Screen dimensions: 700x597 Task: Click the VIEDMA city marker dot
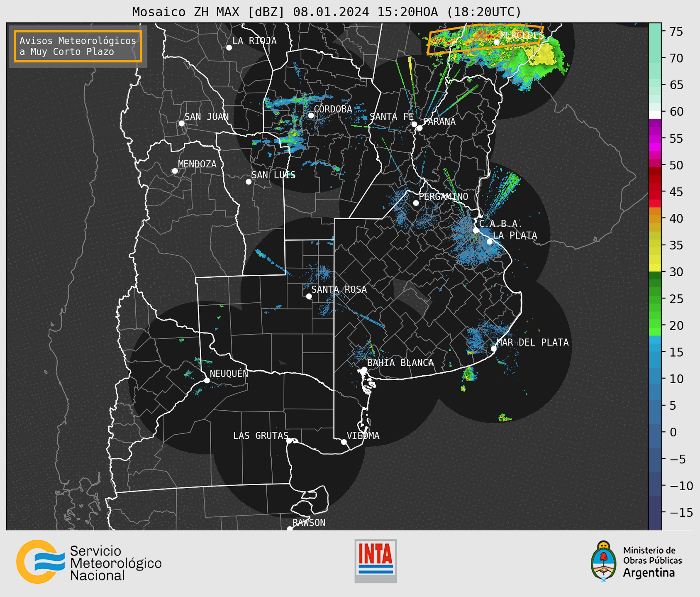[344, 442]
